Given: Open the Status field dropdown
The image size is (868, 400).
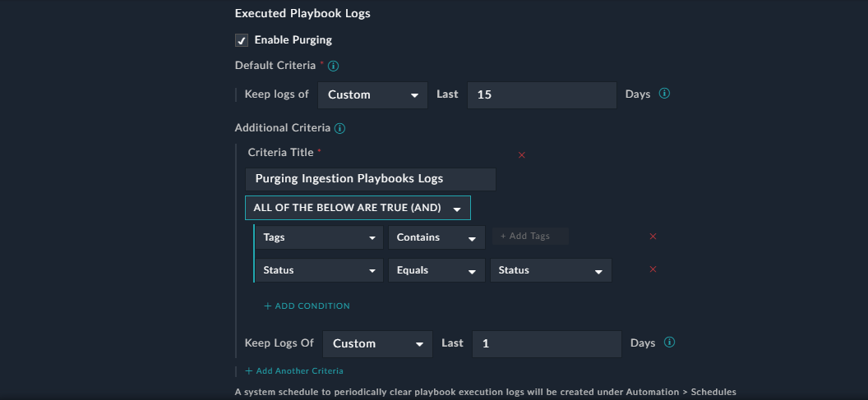Looking at the screenshot, I should click(x=319, y=270).
